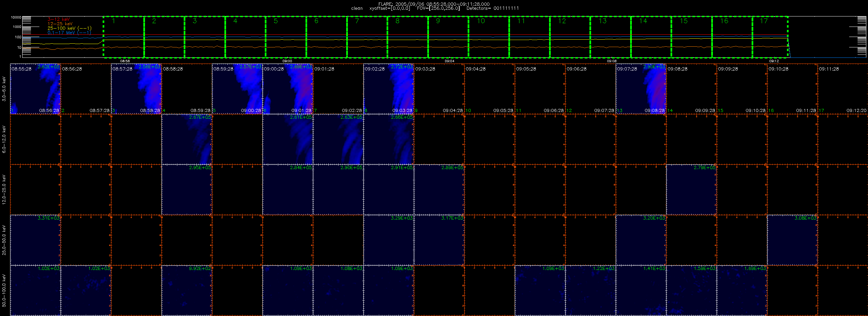Open 12-25 keV image labeled 2.90E+05
868x316 pixels.
(338, 190)
